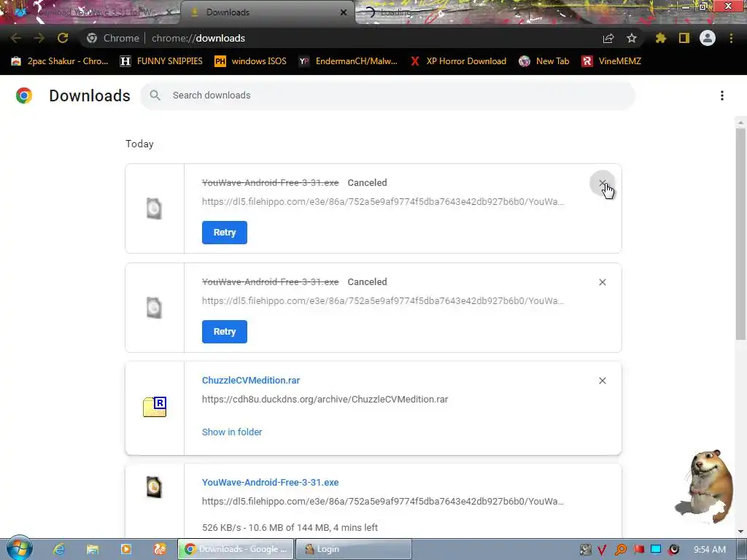Click the red flag tray icon

pos(638,550)
